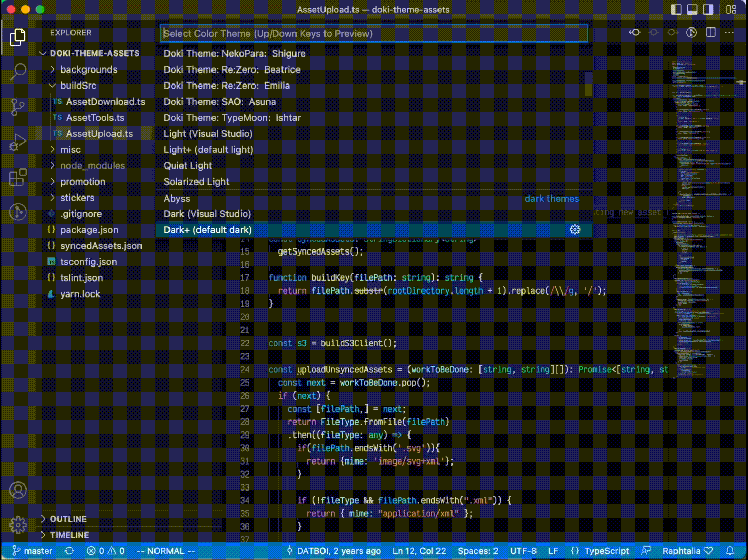This screenshot has height=560, width=748.
Task: Toggle file blame icon in editor toolbar
Action: point(691,32)
